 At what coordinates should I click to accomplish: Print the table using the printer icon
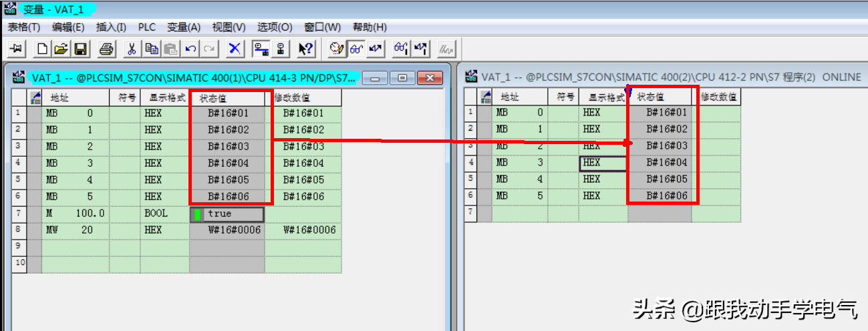coord(106,49)
